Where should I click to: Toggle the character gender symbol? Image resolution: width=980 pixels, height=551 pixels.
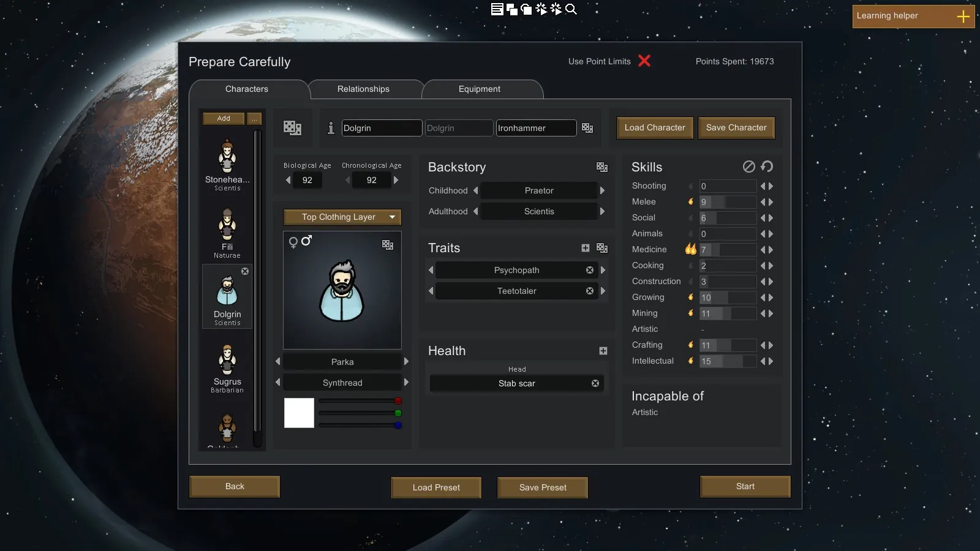coord(300,241)
